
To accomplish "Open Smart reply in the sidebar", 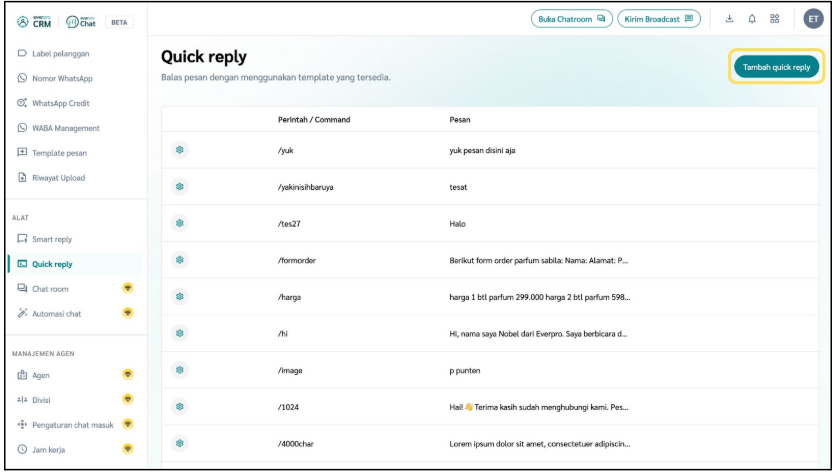I will point(52,240).
